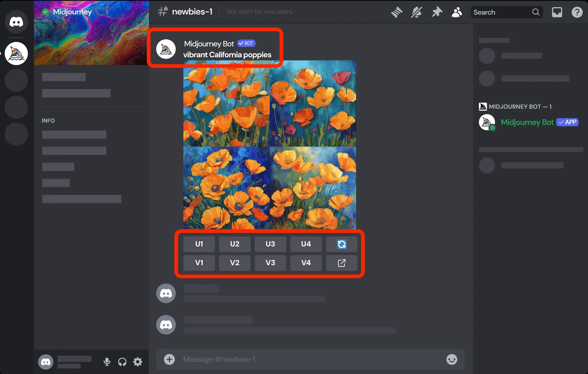Open the generated poppies image grid

[x=270, y=145]
